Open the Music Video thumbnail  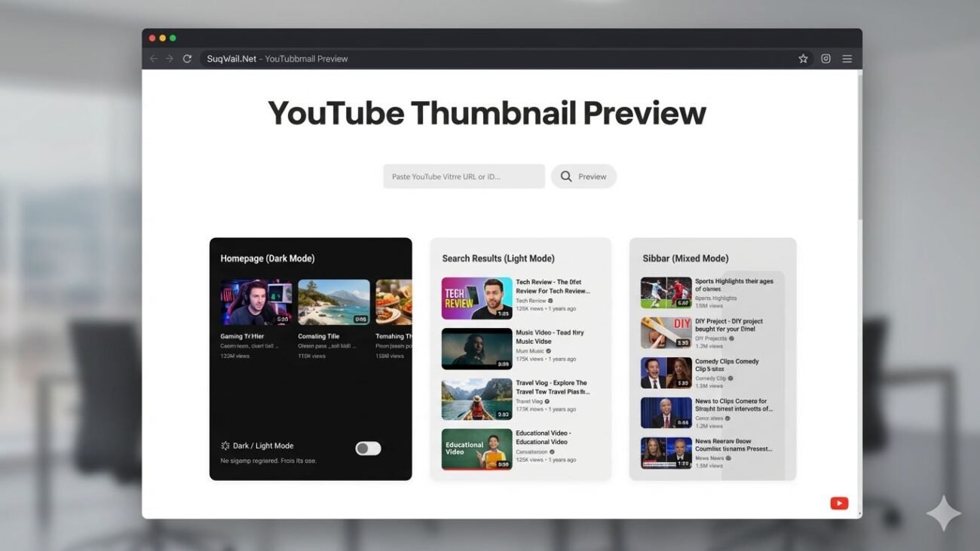476,349
